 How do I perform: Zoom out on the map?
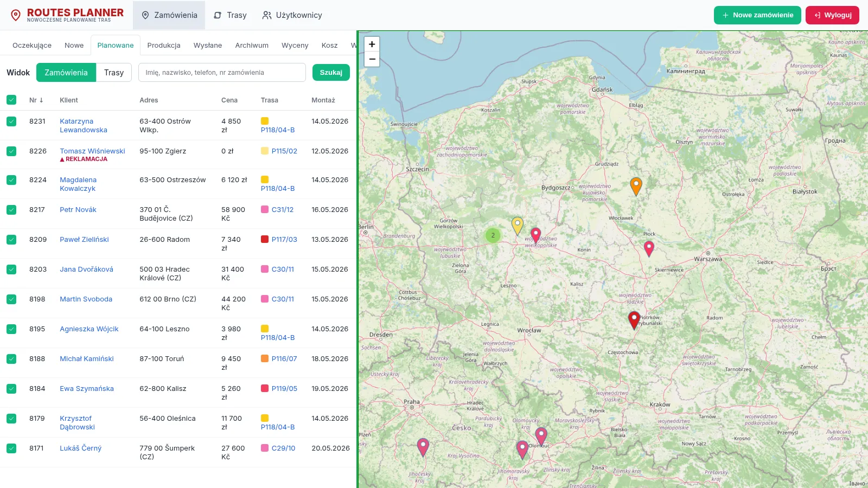[372, 59]
